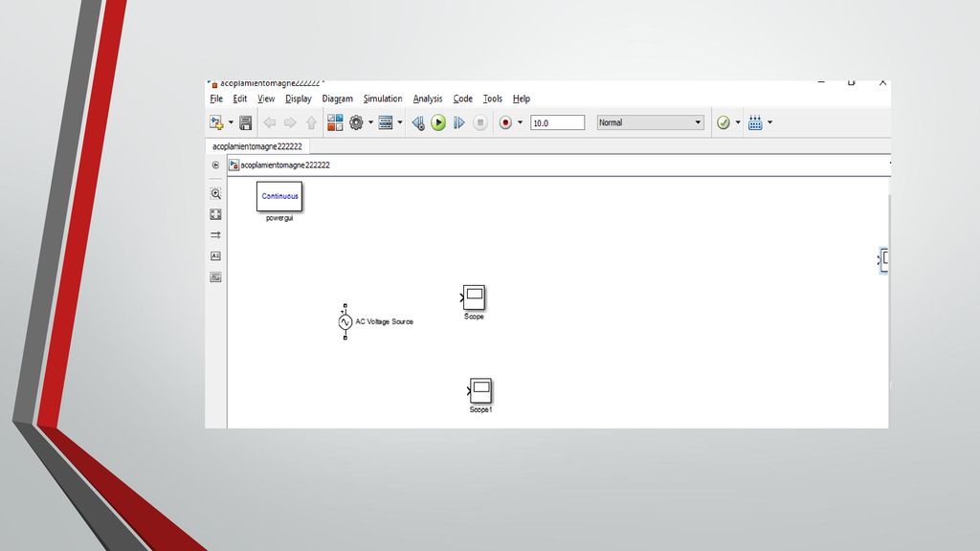
Task: Open the File menu
Action: [216, 99]
